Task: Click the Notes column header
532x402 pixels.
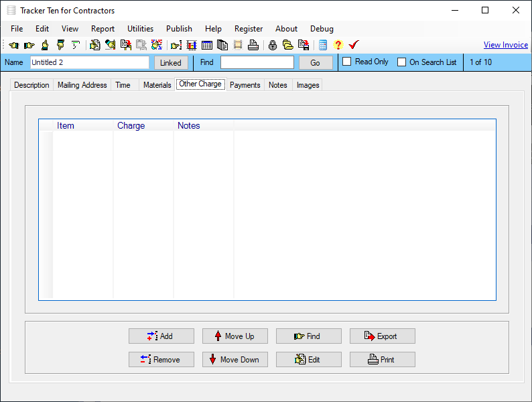Action: click(204, 125)
